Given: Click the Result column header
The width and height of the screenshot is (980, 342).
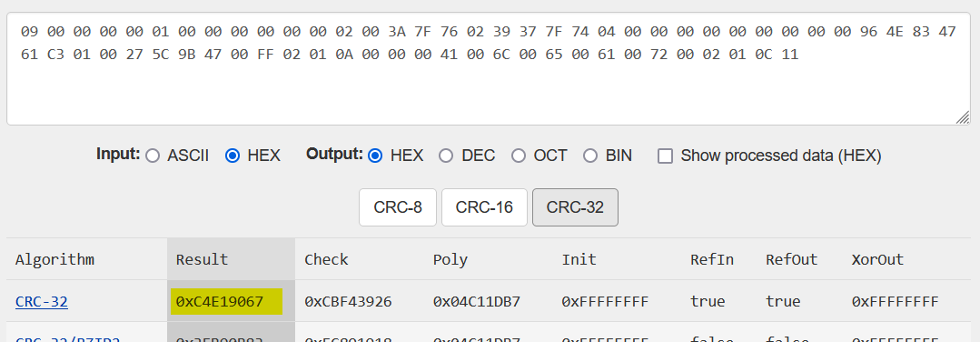Looking at the screenshot, I should (x=202, y=259).
